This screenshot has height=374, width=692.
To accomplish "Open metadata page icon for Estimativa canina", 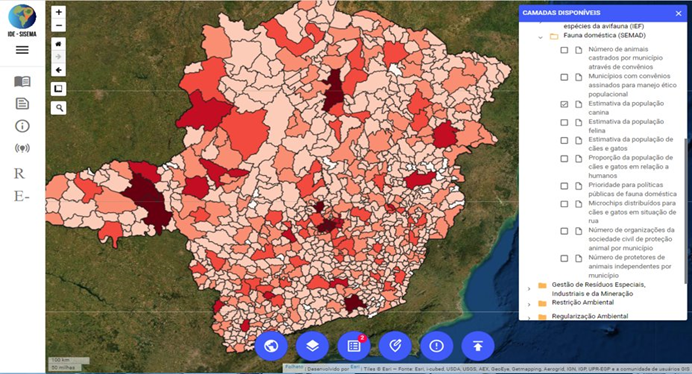I will pos(579,104).
